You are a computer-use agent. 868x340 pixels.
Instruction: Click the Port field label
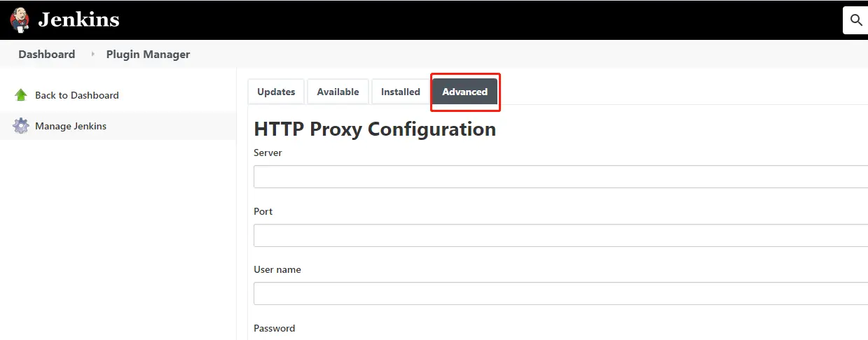(263, 211)
